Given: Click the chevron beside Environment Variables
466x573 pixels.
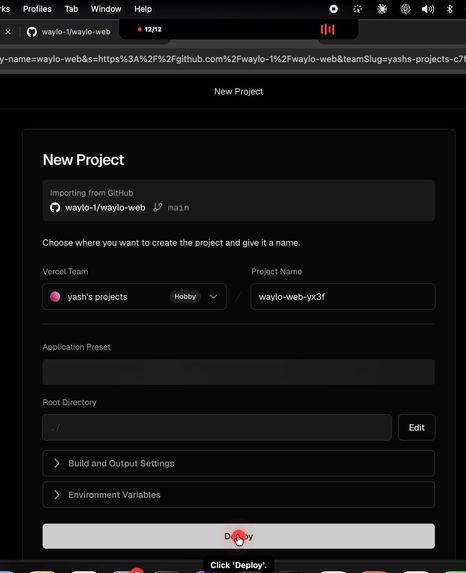Looking at the screenshot, I should pos(57,495).
